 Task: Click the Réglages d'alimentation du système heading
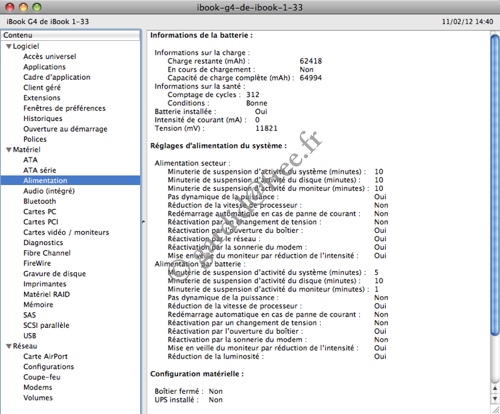tap(218, 146)
